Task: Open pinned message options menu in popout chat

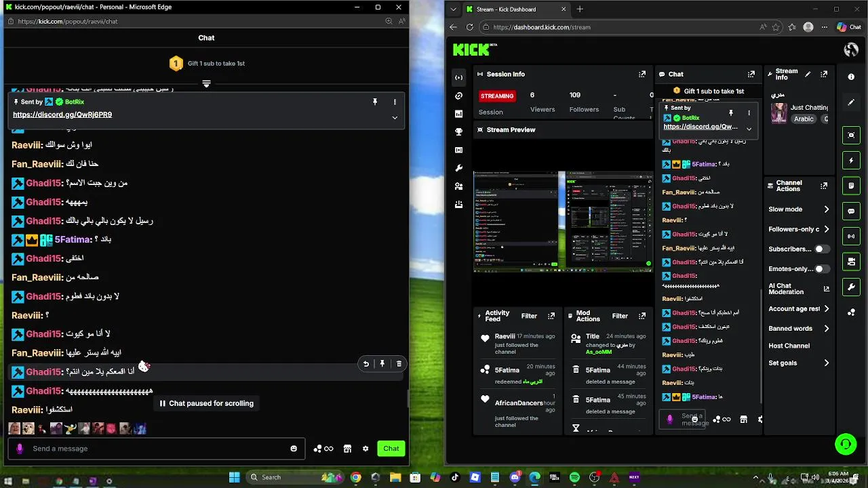Action: [395, 102]
